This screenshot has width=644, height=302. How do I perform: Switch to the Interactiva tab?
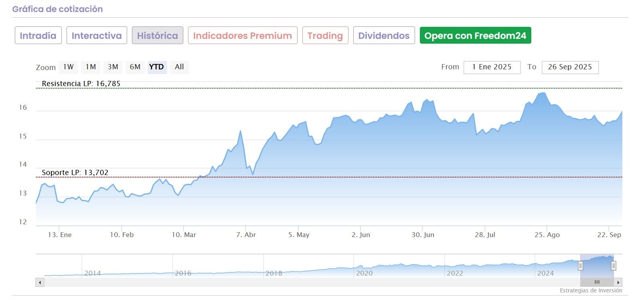pos(97,36)
